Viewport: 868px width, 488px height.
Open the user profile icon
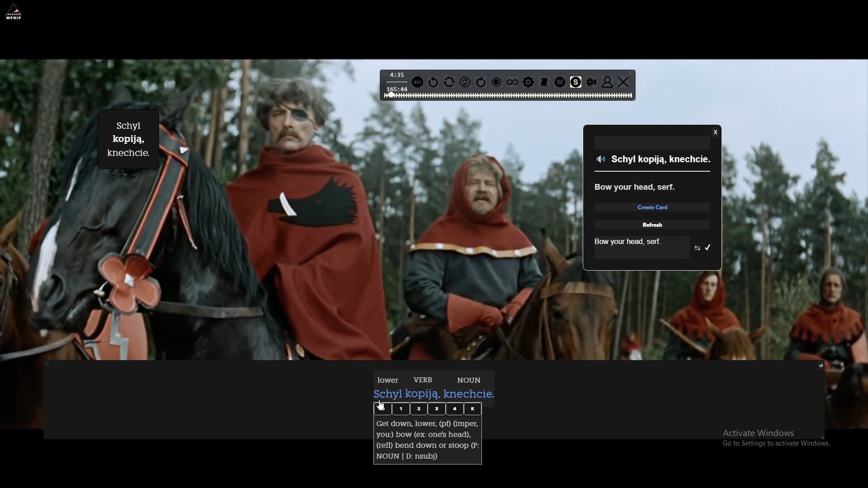[x=607, y=82]
